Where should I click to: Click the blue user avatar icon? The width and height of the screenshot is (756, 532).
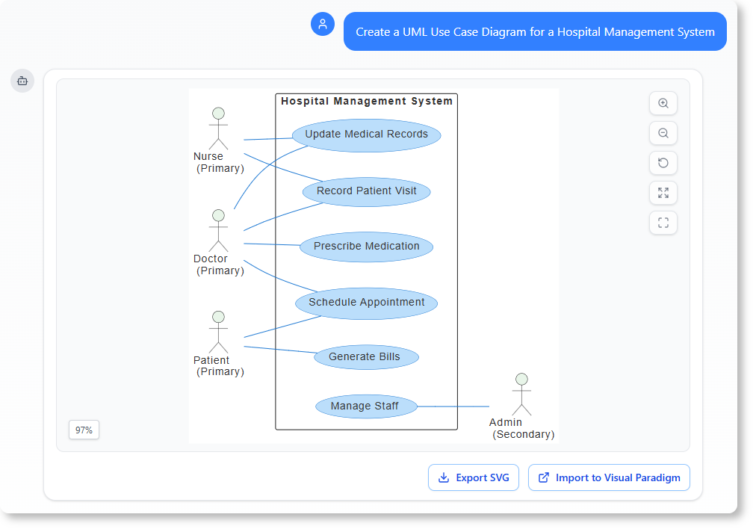pyautogui.click(x=322, y=24)
